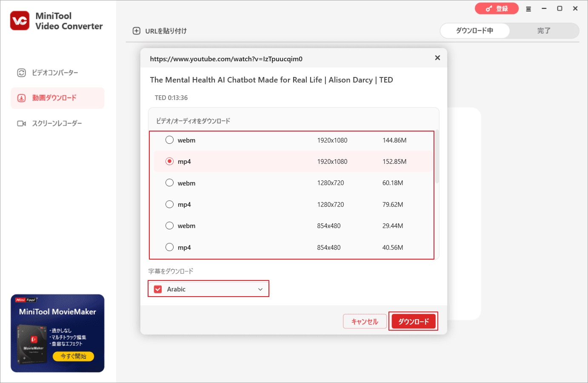Maximize the application window
The width and height of the screenshot is (588, 383).
click(559, 9)
